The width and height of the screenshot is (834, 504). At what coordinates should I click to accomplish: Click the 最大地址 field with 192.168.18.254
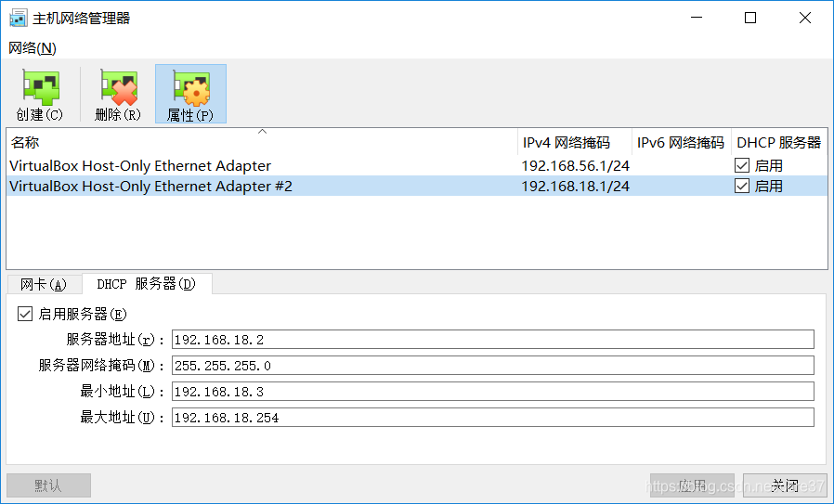point(492,418)
